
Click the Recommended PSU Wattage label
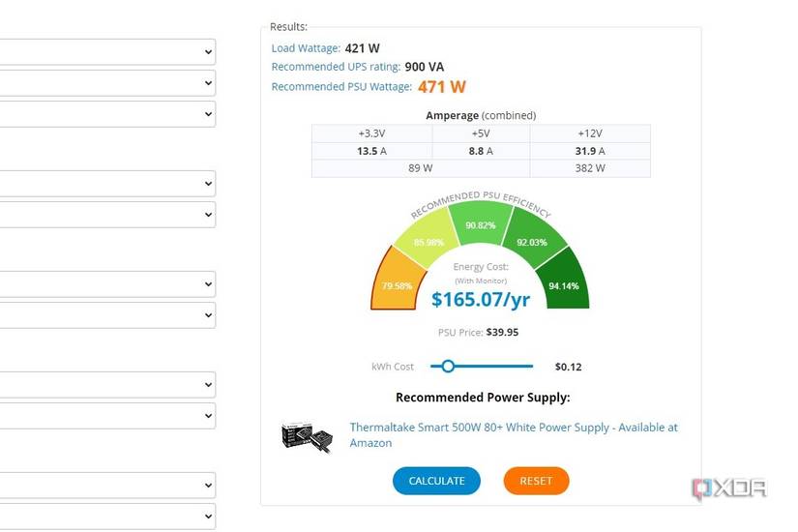(341, 87)
